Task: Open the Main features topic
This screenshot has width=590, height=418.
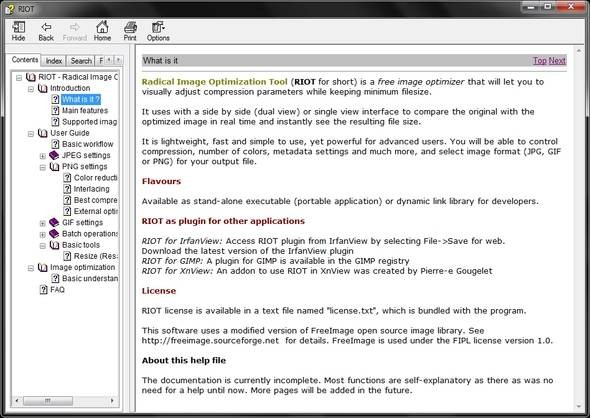Action: coord(85,111)
